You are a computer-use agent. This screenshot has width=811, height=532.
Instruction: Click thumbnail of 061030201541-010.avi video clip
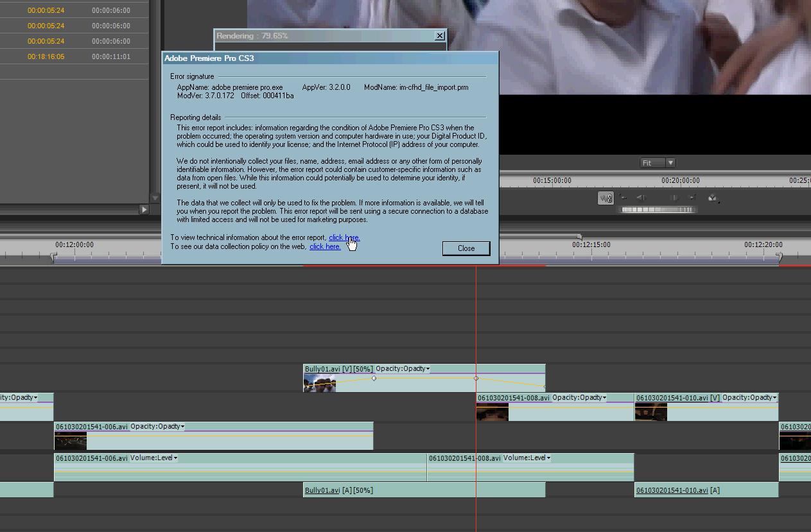pyautogui.click(x=650, y=411)
